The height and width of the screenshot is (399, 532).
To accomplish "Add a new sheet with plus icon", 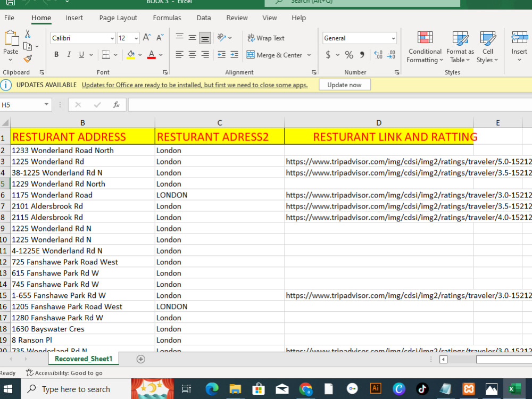I will pos(141,359).
